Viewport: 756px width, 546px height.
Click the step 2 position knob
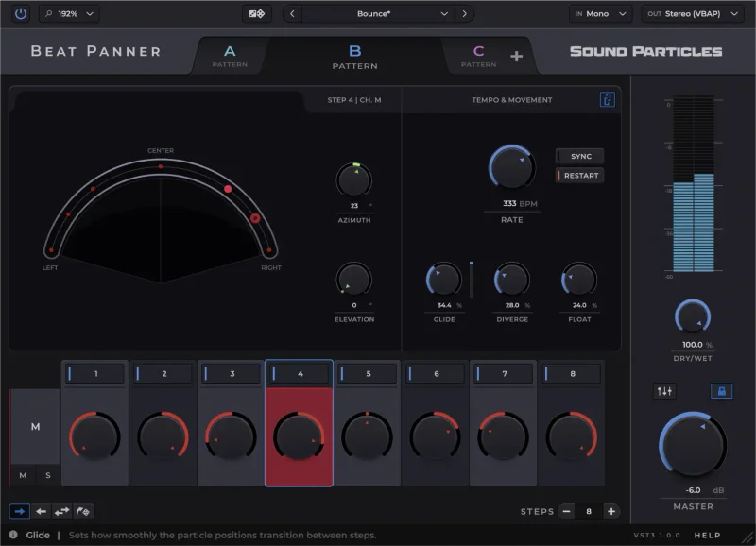tap(163, 436)
